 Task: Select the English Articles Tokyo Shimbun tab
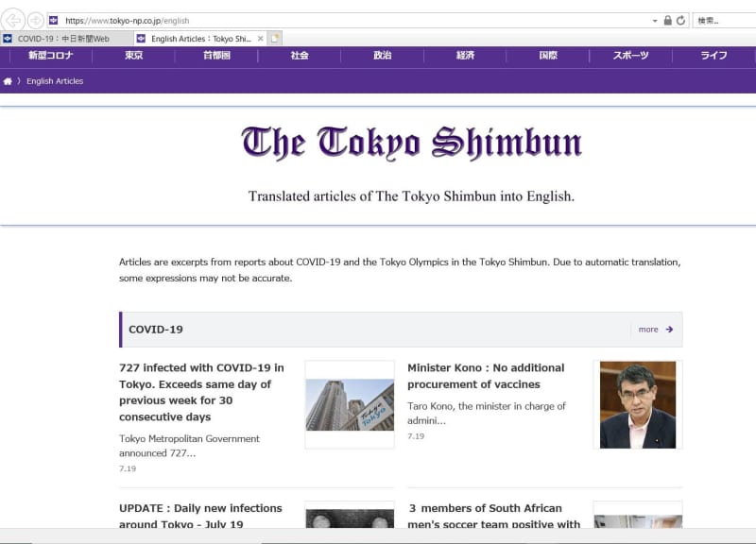pyautogui.click(x=201, y=39)
